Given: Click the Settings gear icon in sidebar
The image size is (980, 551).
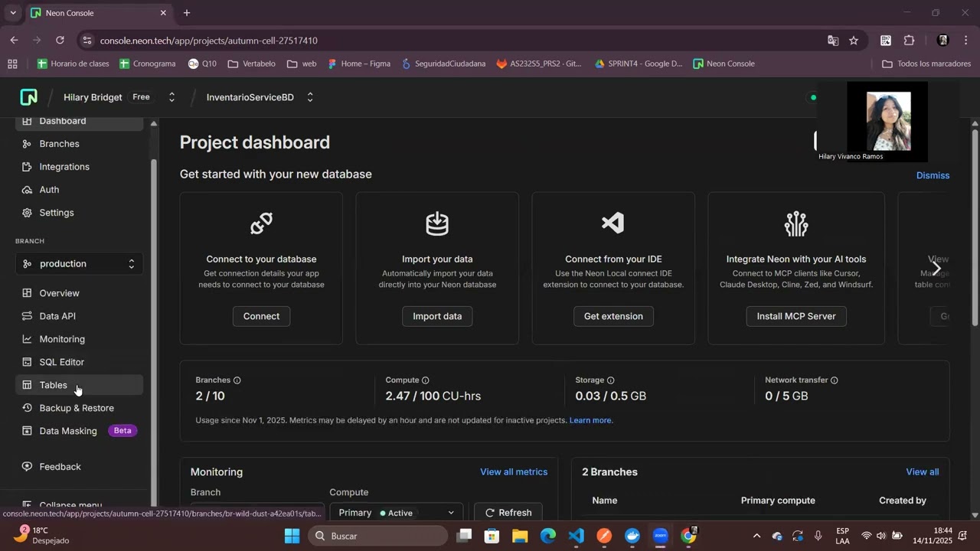Looking at the screenshot, I should [x=27, y=213].
